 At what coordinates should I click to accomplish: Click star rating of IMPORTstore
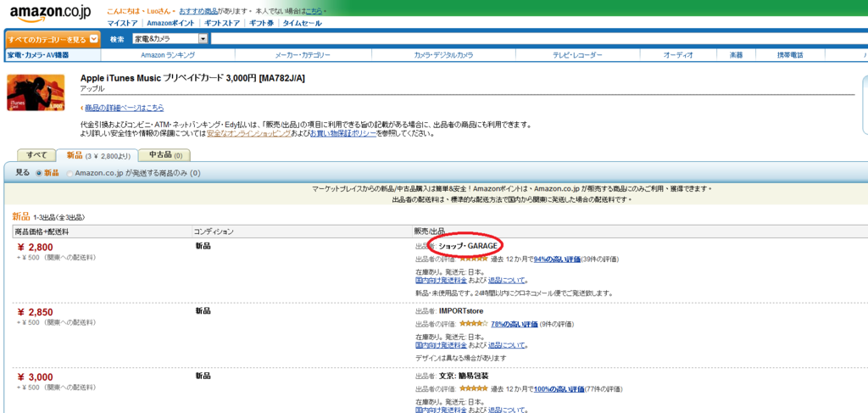click(x=473, y=324)
